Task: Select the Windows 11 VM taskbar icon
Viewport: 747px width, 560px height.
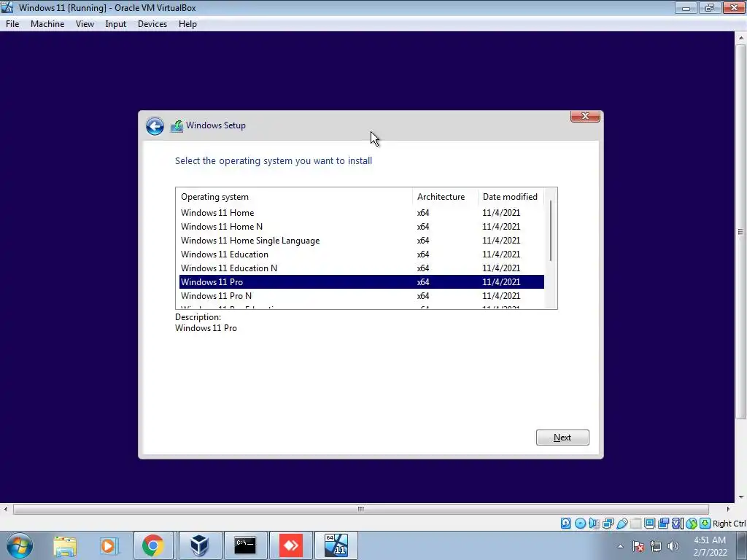Action: (336, 545)
